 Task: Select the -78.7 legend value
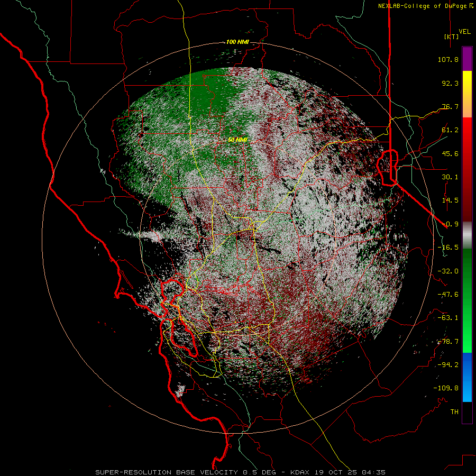click(448, 342)
